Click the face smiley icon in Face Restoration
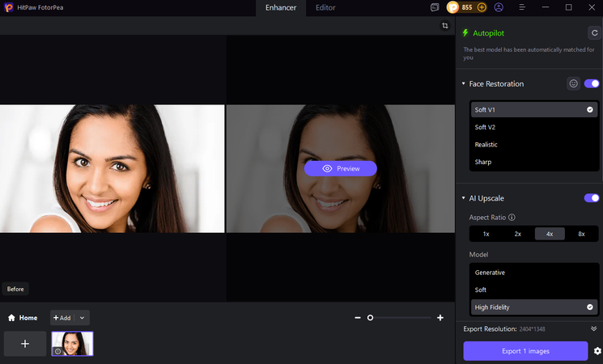 click(x=573, y=83)
